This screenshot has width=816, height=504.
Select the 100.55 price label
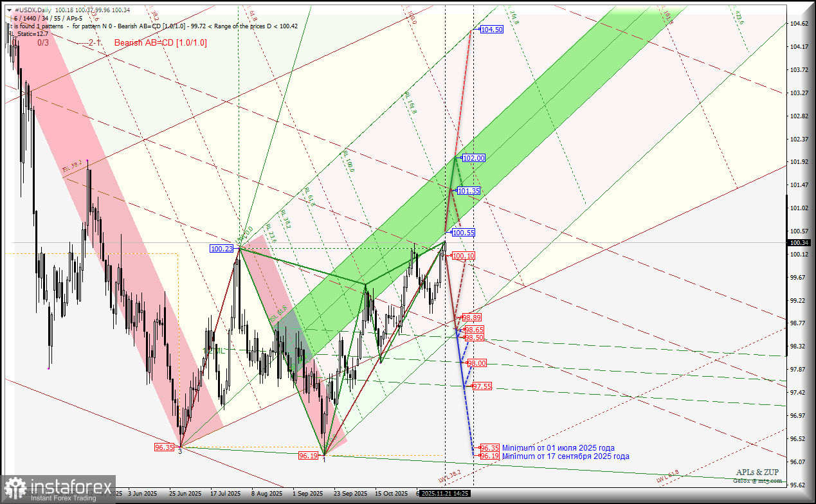click(464, 233)
